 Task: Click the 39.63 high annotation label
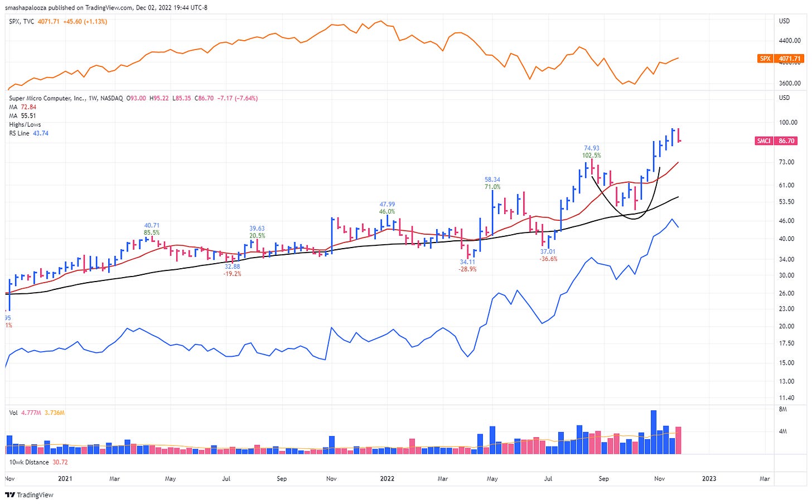pyautogui.click(x=257, y=229)
